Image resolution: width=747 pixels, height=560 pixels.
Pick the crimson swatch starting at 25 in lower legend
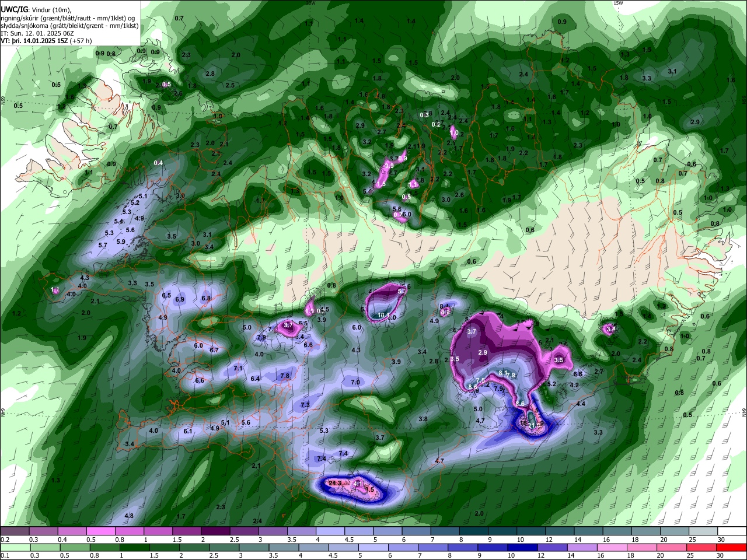tap(701, 547)
